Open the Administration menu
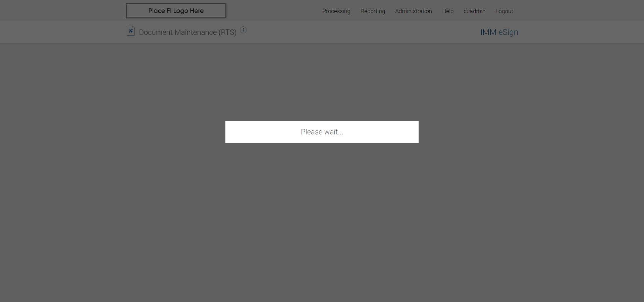Image resolution: width=644 pixels, height=302 pixels. click(414, 11)
